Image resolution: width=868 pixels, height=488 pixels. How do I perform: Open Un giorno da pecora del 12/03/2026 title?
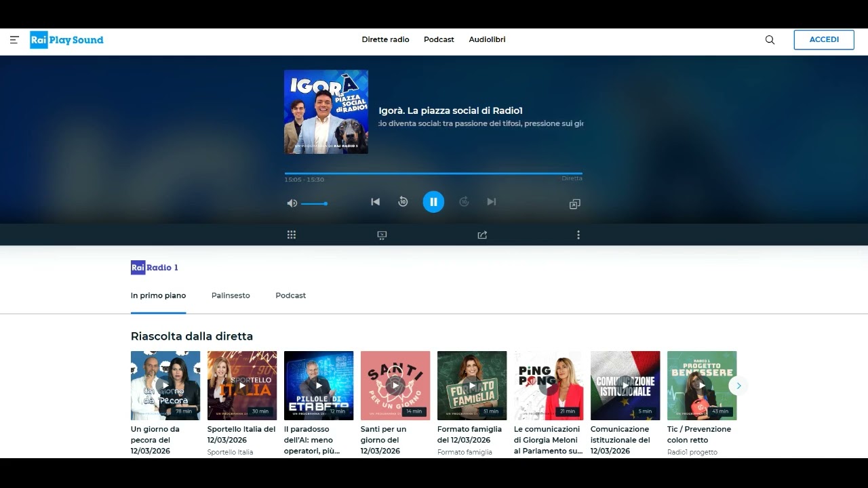156,440
